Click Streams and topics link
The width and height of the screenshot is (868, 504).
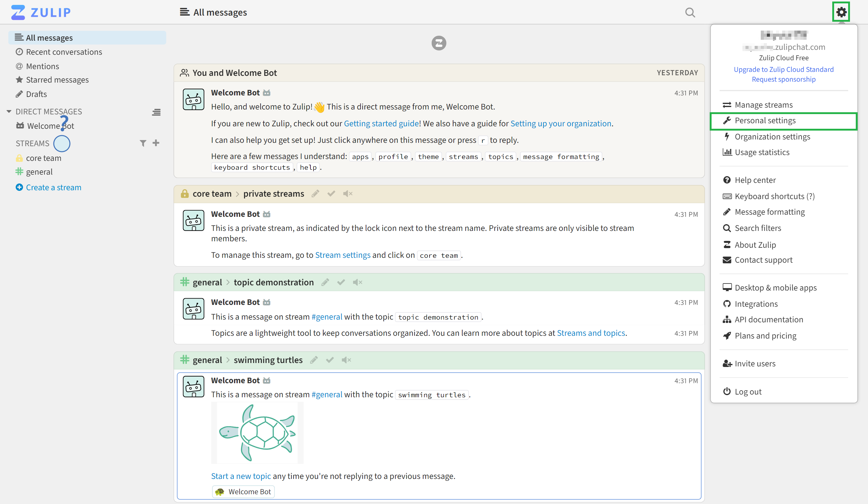(591, 333)
